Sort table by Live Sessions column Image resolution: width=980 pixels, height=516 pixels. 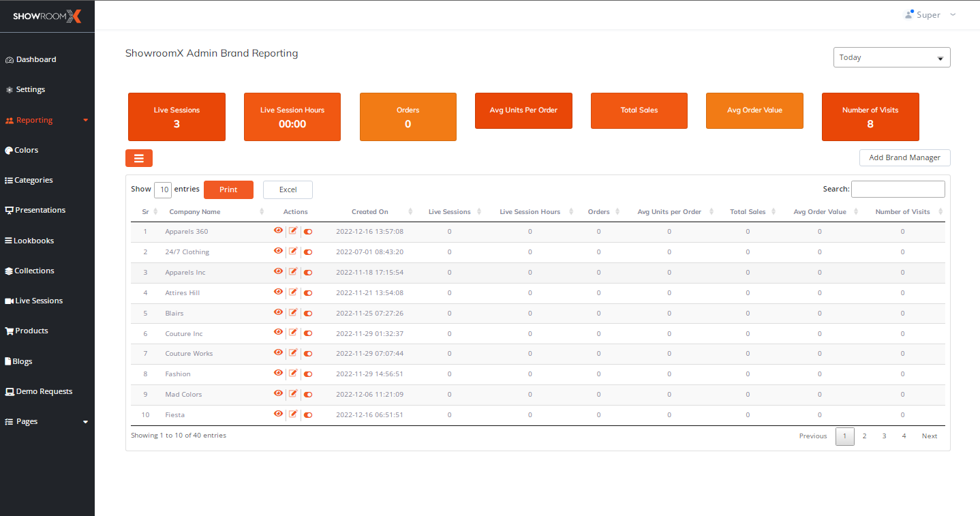[x=450, y=212]
